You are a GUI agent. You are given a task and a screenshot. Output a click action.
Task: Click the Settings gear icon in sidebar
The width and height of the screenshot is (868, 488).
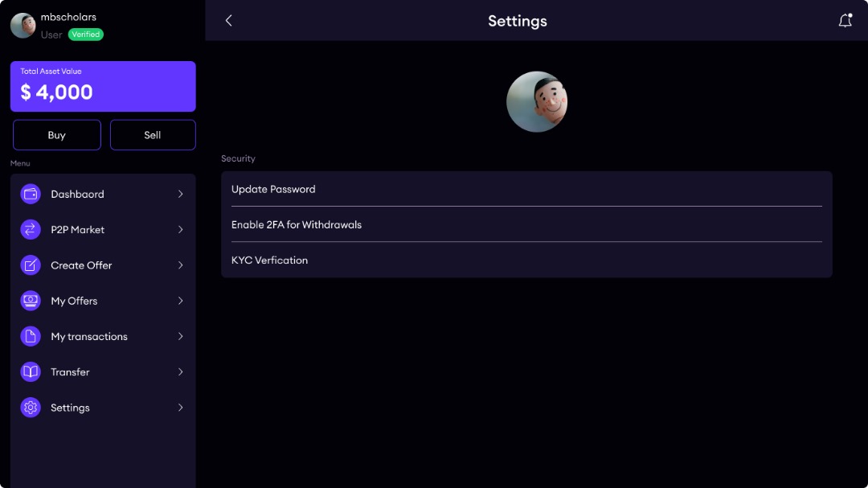[x=31, y=408]
